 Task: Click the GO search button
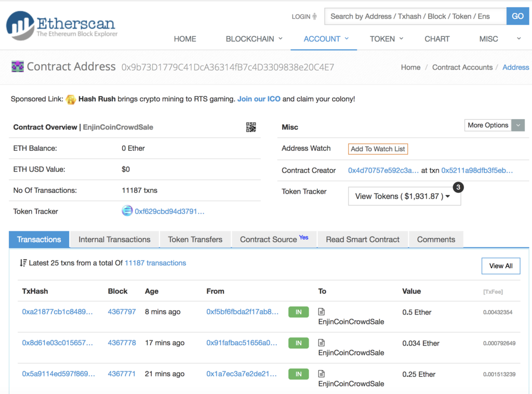[x=517, y=16]
